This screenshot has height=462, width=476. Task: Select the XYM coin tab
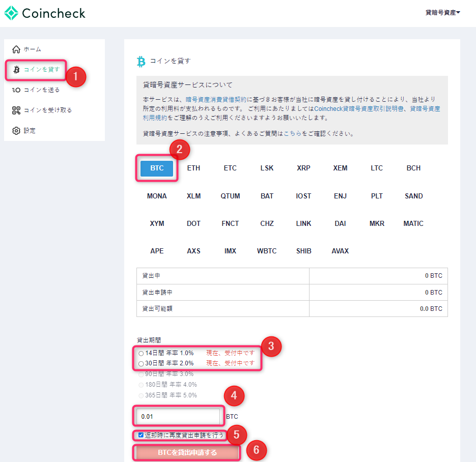click(x=157, y=223)
